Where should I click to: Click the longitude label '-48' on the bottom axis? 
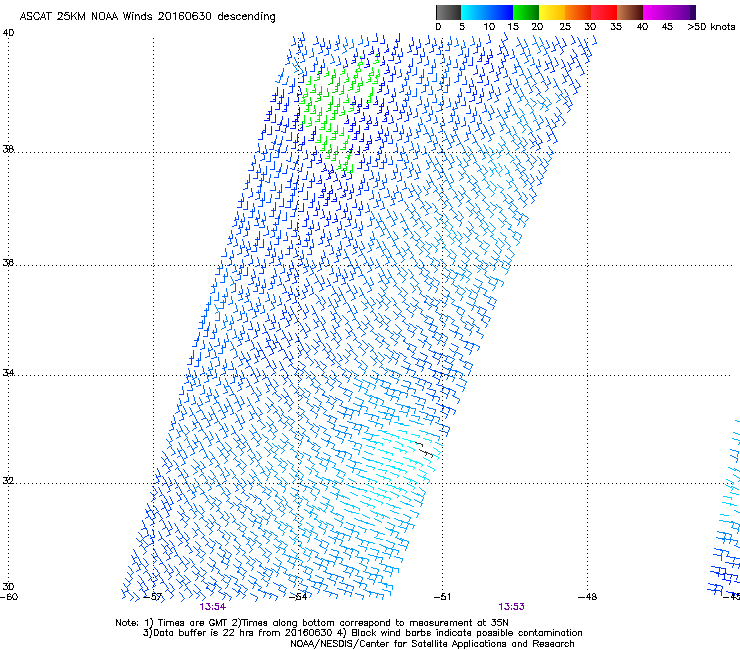click(588, 597)
